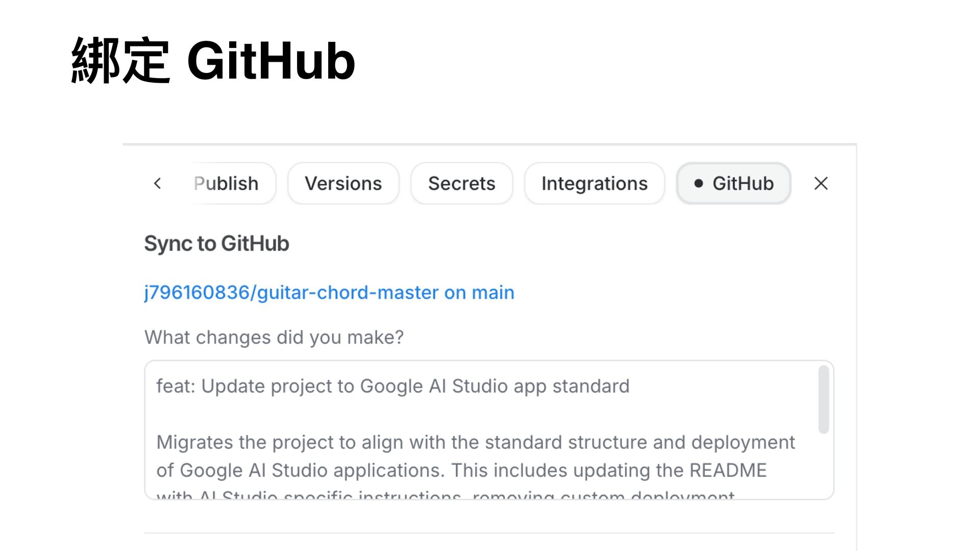Go to the Integrations tab
Viewport: 980px width, 551px height.
594,184
